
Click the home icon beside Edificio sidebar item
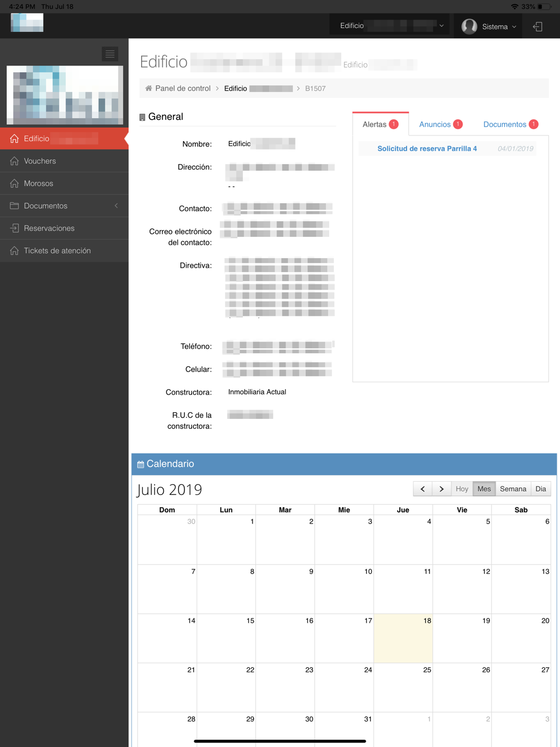pos(15,138)
